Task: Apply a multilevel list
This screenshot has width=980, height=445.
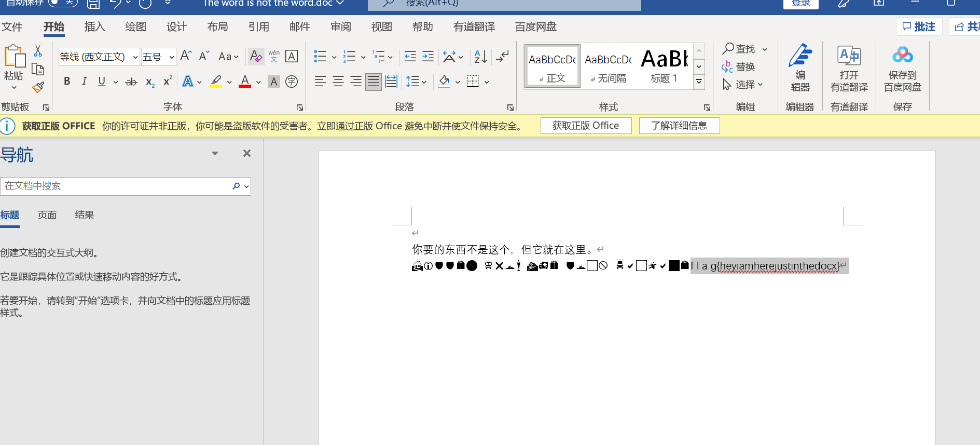Action: (379, 56)
